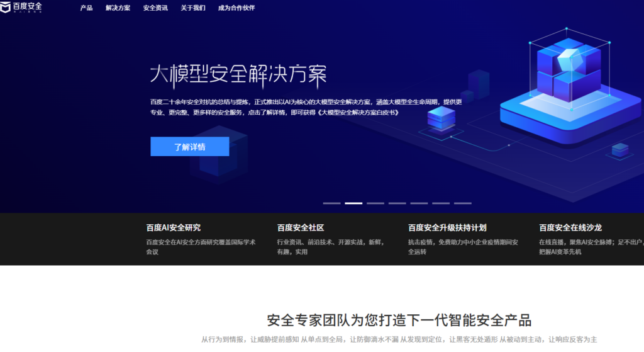644x352 pixels.
Task: Click the active second carousel indicator
Action: pos(353,203)
